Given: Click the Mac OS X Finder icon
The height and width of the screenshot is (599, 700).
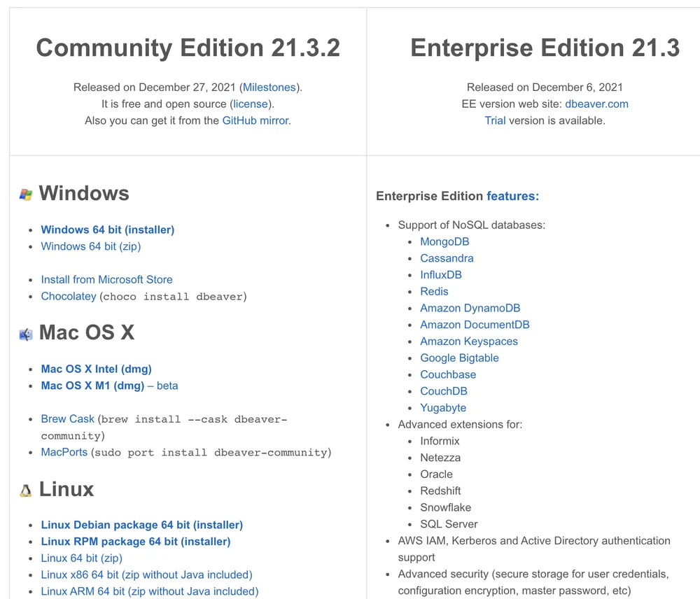Looking at the screenshot, I should click(26, 334).
